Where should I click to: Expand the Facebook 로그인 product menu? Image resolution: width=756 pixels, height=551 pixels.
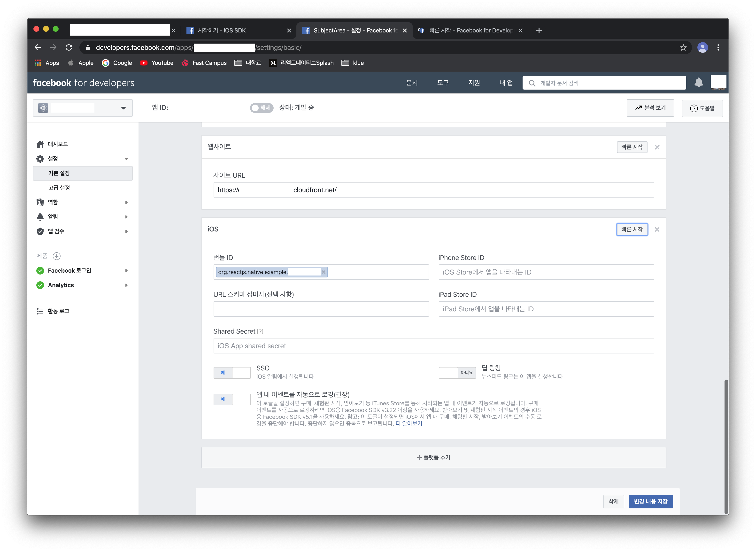126,270
